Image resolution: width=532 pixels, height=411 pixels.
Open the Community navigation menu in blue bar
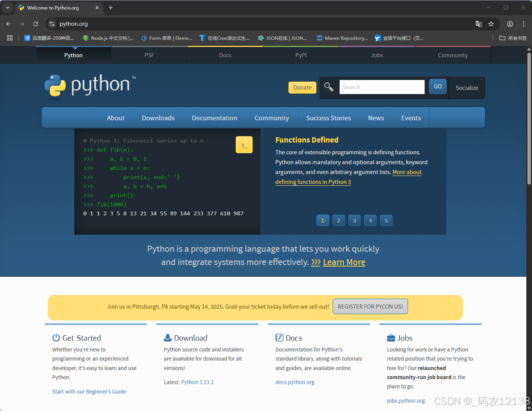point(272,118)
